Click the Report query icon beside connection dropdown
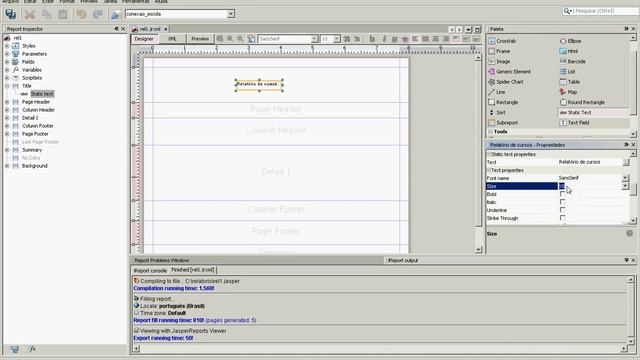640x360 pixels. [116, 14]
